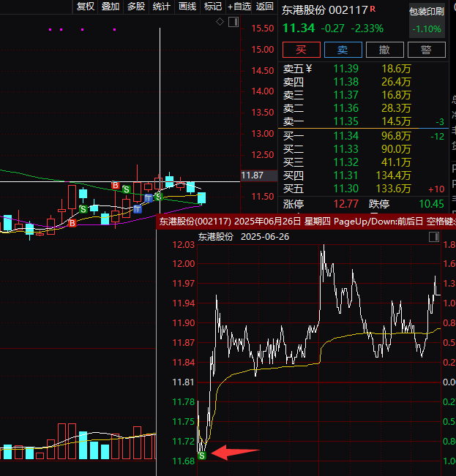Select the 买二 price 11.33

point(346,149)
